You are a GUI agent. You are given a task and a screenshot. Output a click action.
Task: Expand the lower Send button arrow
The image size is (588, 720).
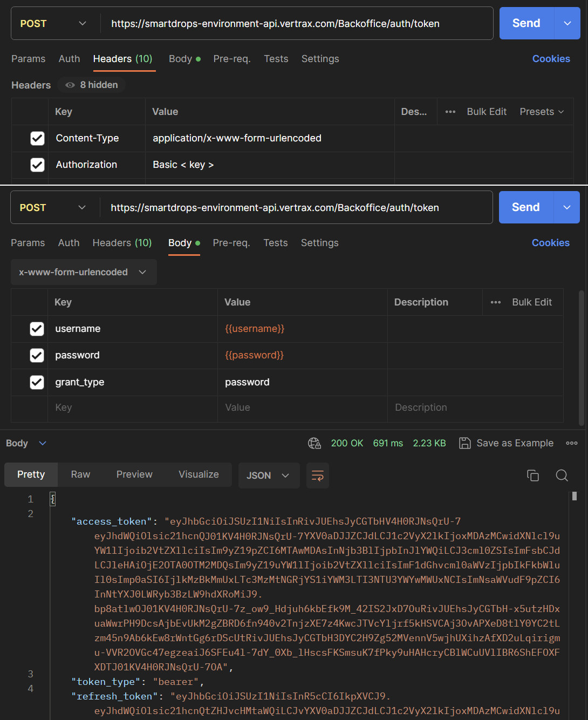(x=567, y=207)
